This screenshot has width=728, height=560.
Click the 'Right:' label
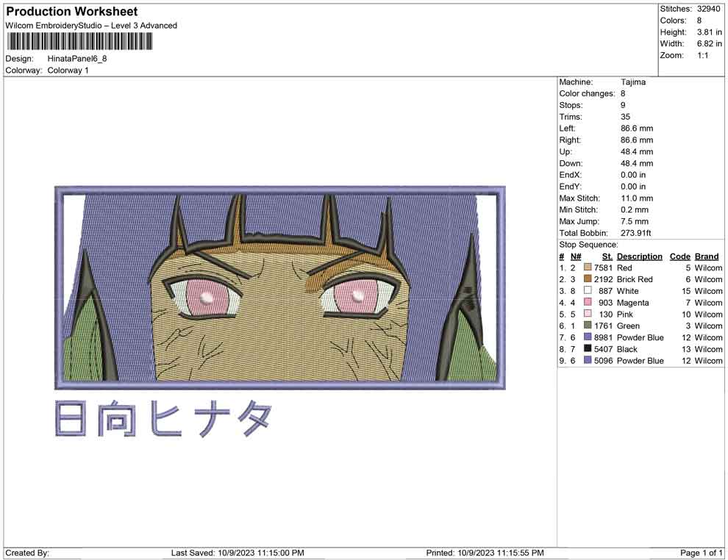pyautogui.click(x=570, y=140)
